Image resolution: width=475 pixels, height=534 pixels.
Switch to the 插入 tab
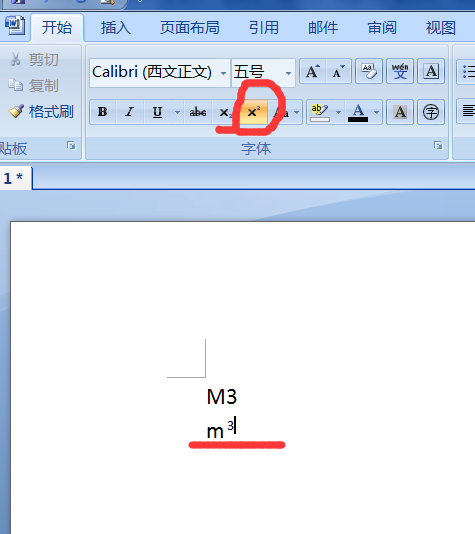116,28
